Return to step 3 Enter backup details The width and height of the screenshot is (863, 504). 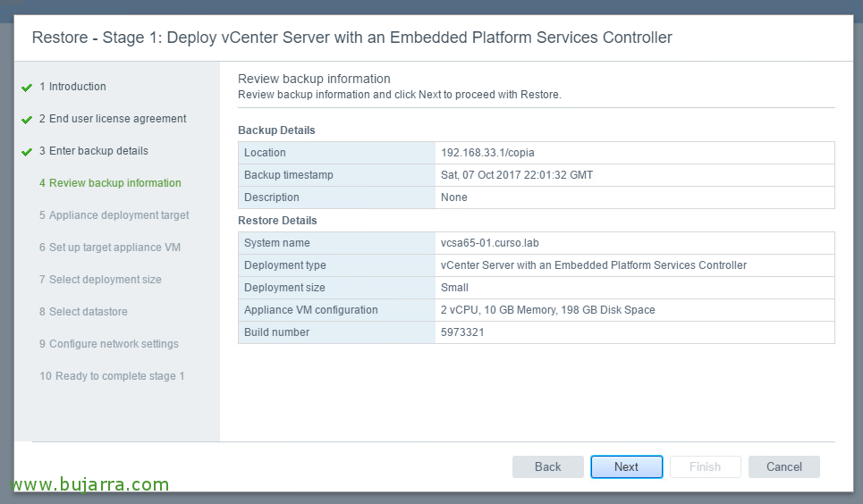94,151
